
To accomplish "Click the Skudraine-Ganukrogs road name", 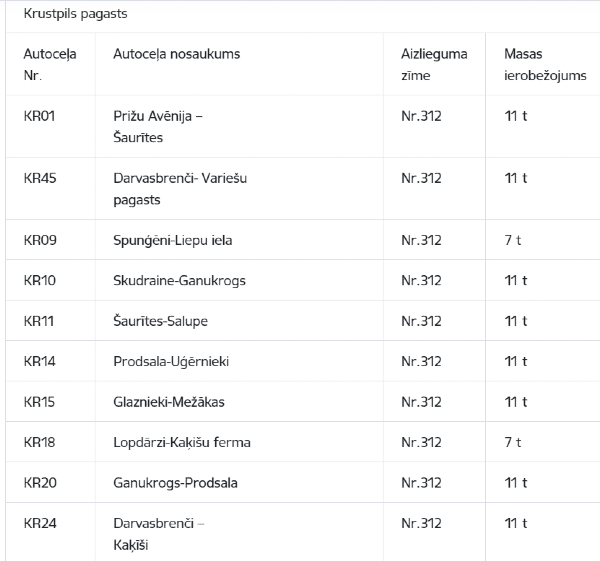I will click(179, 280).
